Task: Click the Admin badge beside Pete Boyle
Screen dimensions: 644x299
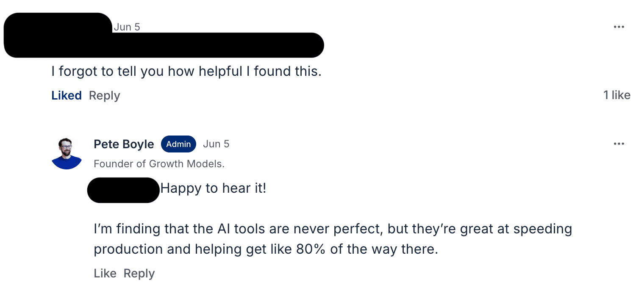Action: (178, 144)
